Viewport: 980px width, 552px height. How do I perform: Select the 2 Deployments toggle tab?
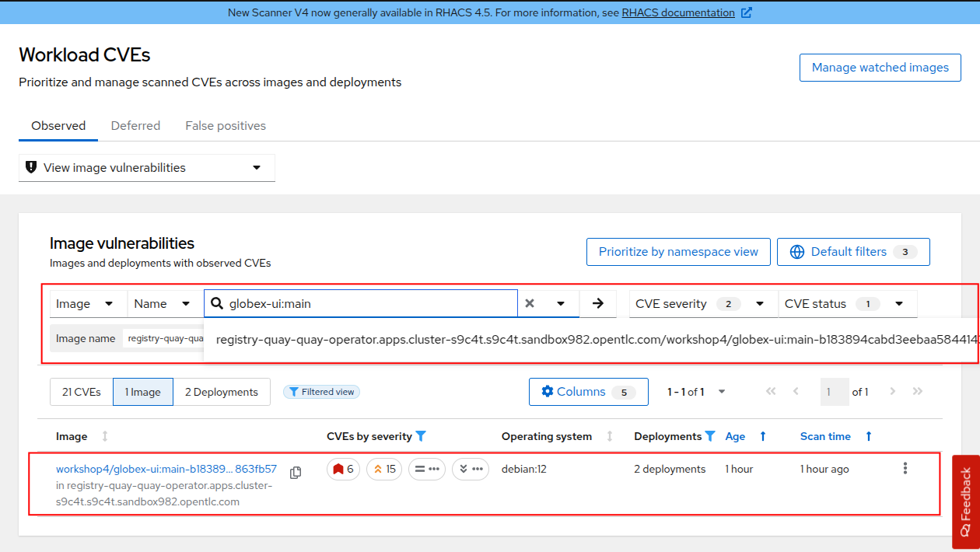click(x=222, y=392)
